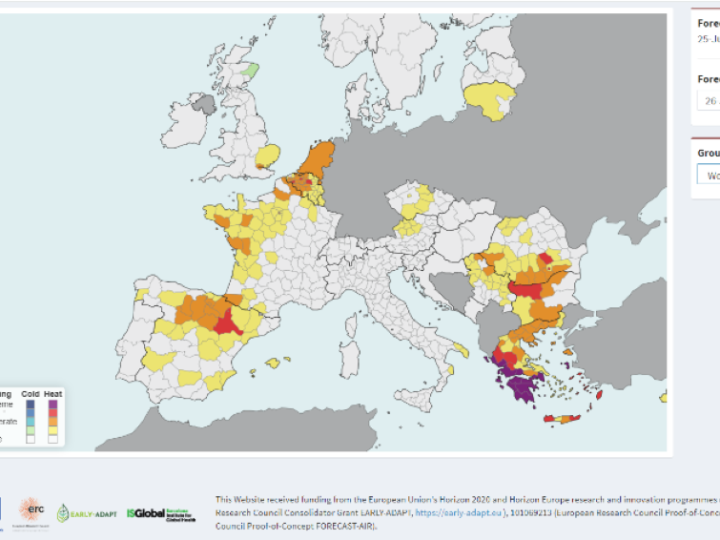Click the EARLY-ADAPT leaf logo
Screen dimensions: 720x540
86,513
